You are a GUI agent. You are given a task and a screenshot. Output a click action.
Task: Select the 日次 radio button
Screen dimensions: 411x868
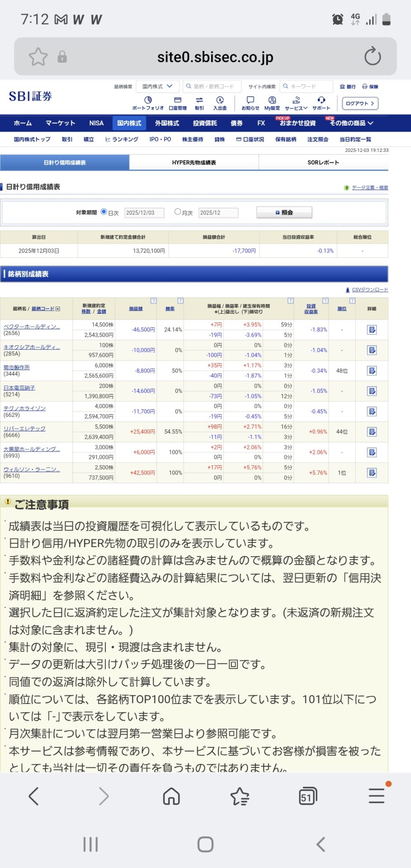104,212
